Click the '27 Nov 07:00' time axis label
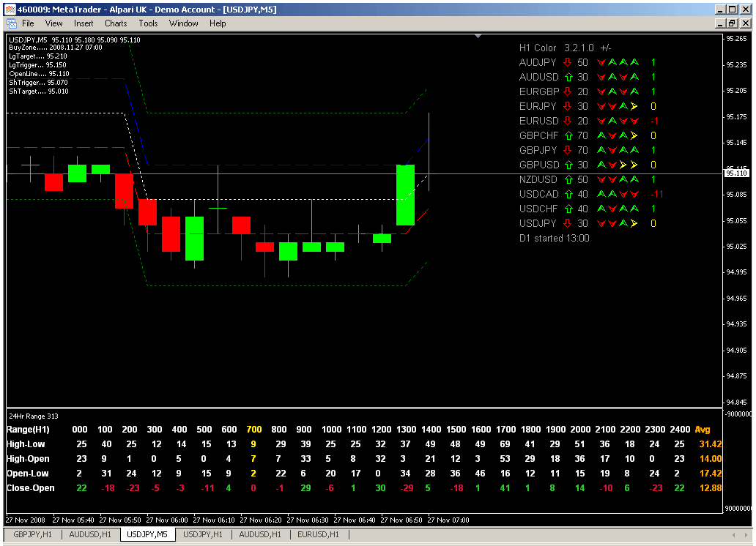The height and width of the screenshot is (546, 756). [448, 520]
